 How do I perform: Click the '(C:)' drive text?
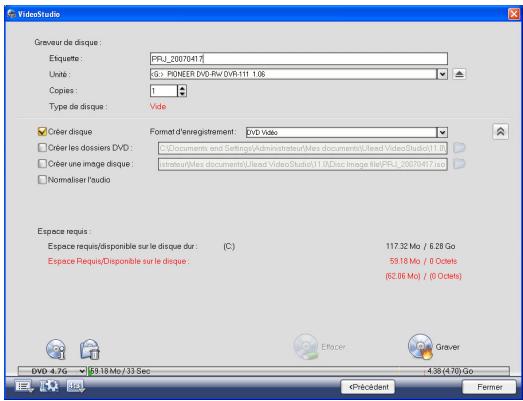(x=229, y=246)
